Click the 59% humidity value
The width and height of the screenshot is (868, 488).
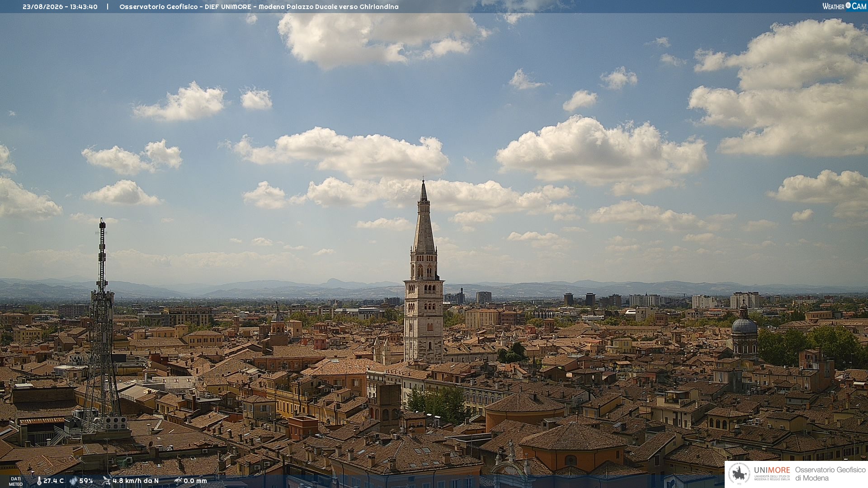coord(86,481)
